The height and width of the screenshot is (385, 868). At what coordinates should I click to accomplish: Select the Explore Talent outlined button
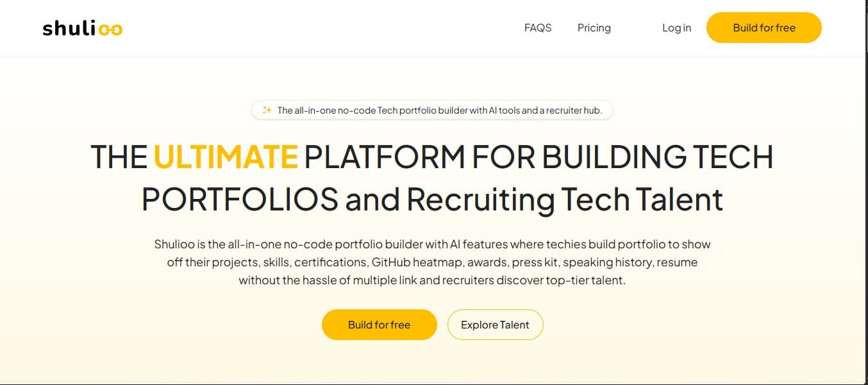[x=495, y=325]
